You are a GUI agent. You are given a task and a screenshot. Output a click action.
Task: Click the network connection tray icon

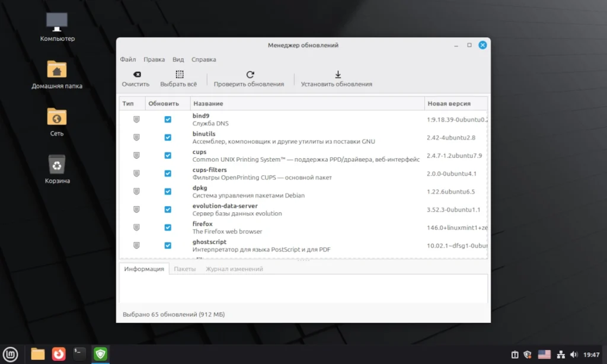click(x=561, y=355)
